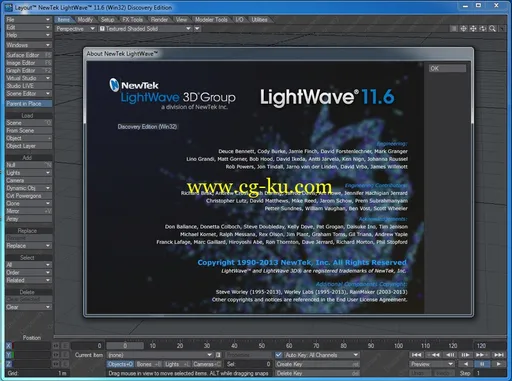512x381 pixels.
Task: Click the viewport maximize corner icon
Action: click(502, 29)
